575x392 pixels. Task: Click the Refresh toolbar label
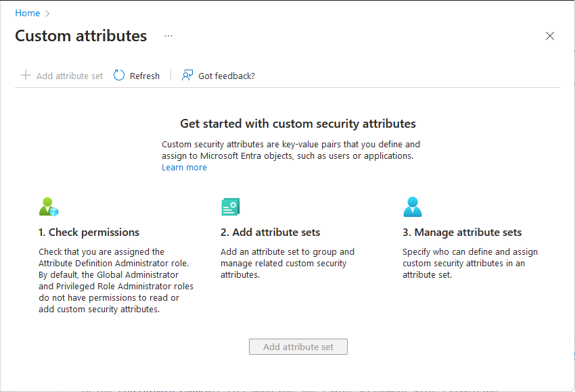coord(145,76)
